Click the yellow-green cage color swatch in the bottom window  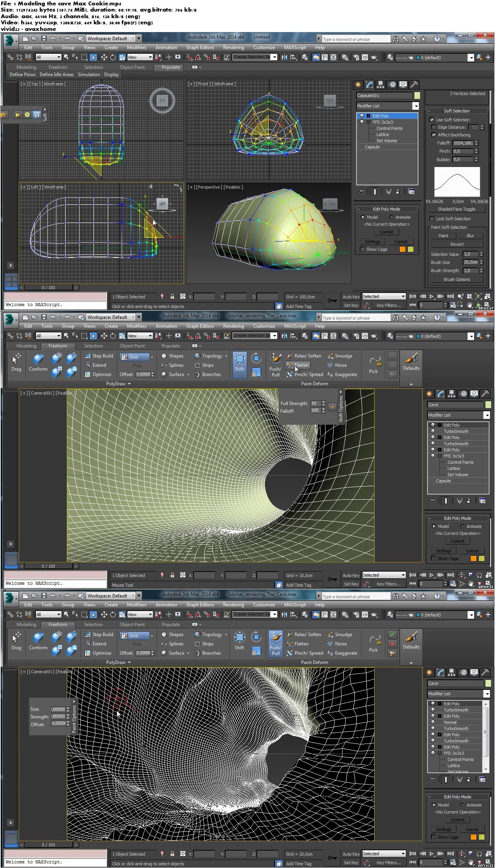481,837
